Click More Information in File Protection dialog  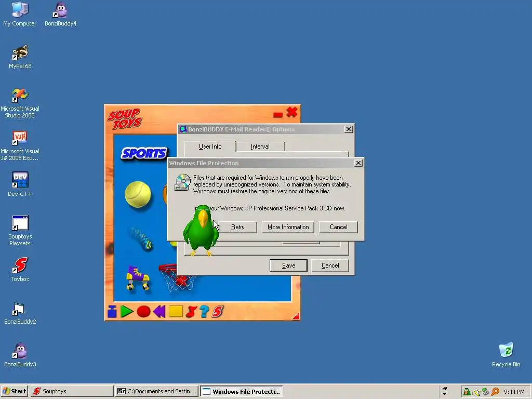(x=288, y=227)
